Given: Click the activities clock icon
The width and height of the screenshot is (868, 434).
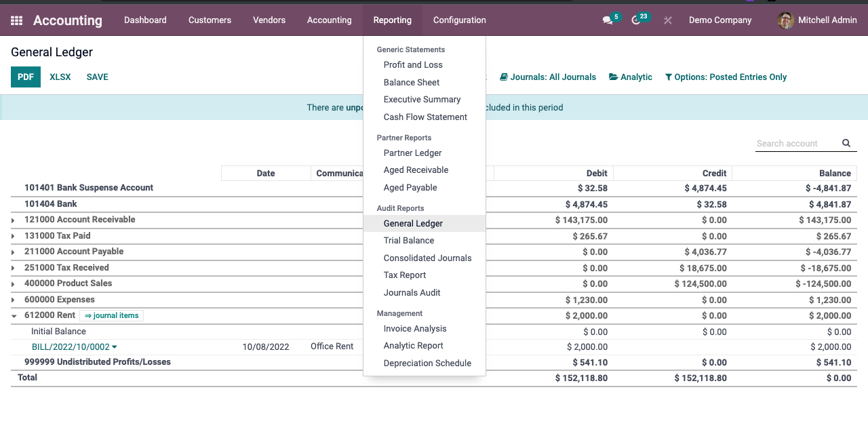Looking at the screenshot, I should 635,20.
